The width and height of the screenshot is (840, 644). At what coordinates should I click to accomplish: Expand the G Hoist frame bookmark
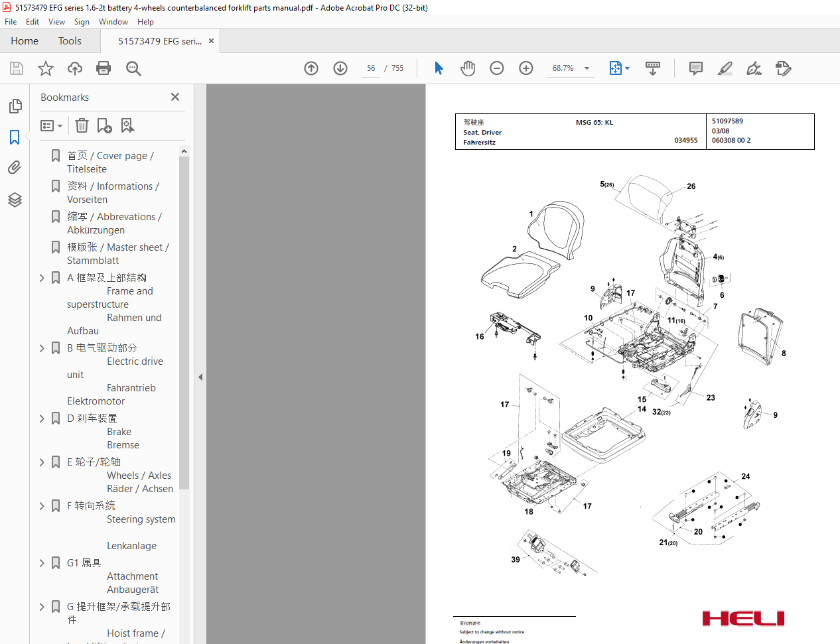(x=42, y=607)
